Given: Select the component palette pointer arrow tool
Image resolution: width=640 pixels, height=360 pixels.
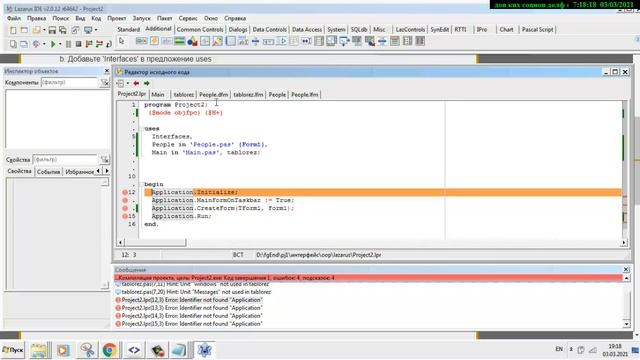Looking at the screenshot, I should (x=121, y=41).
